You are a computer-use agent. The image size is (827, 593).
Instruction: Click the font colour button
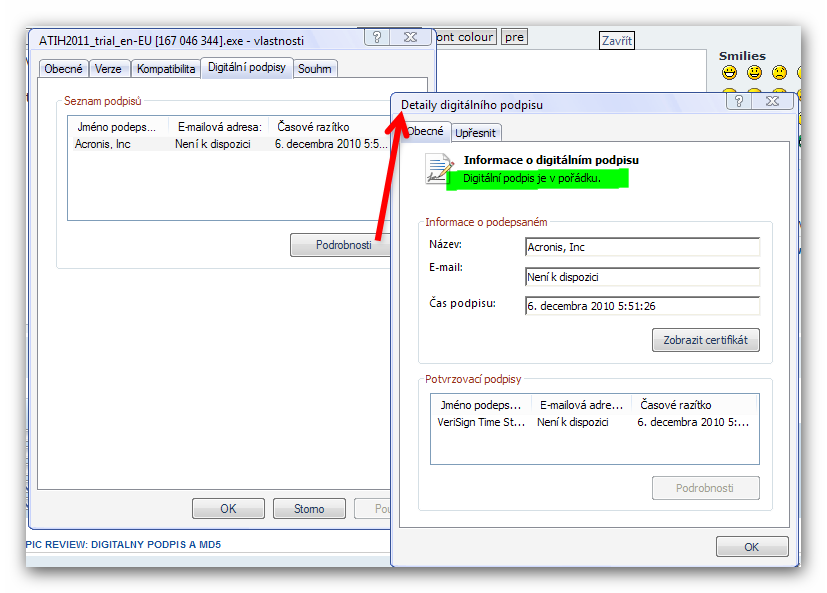click(x=465, y=37)
